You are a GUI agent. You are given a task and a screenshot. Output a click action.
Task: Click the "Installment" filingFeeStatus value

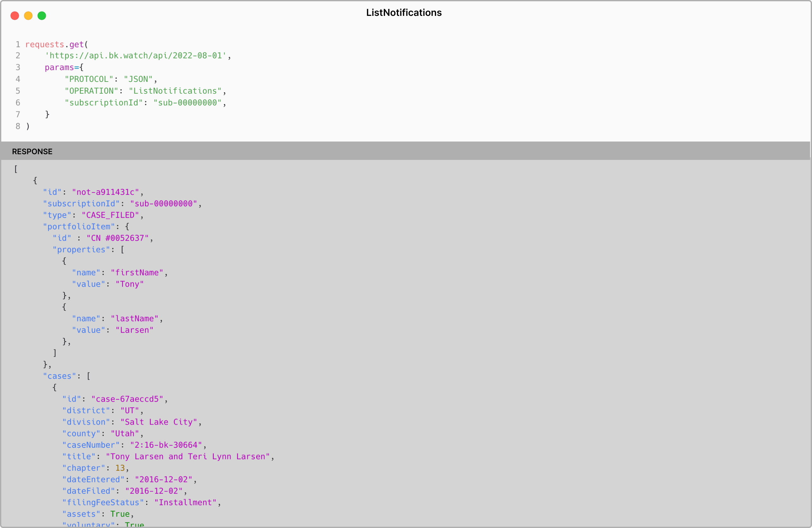[x=185, y=502]
